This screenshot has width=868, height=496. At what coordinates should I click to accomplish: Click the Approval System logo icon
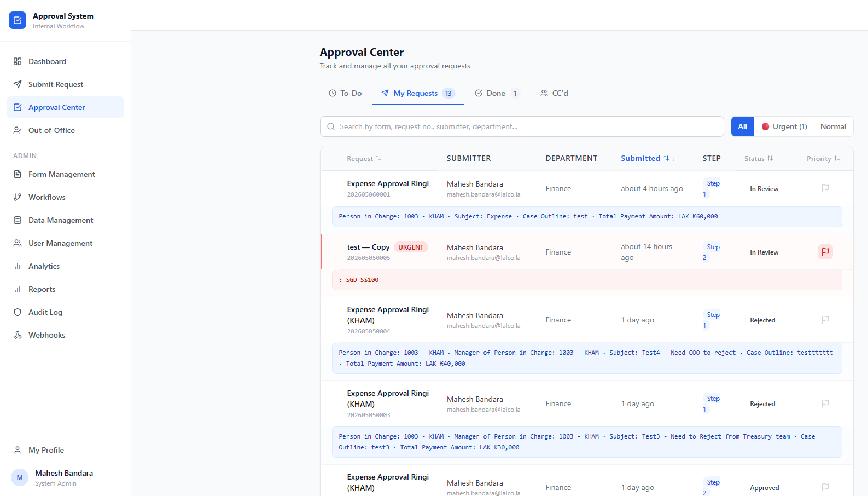click(x=18, y=20)
